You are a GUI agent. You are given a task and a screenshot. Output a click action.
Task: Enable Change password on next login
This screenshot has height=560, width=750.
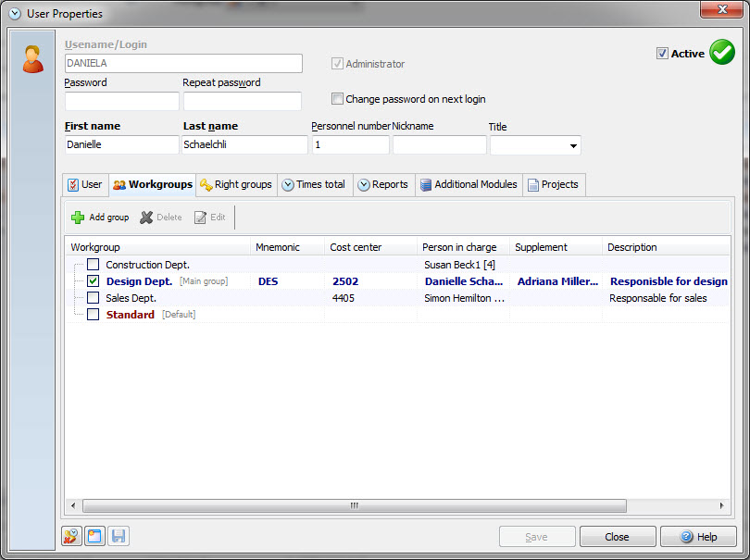pos(338,99)
